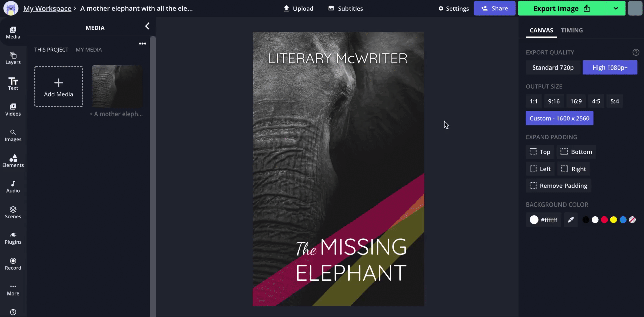
Task: Switch to the My Media tab
Action: pos(89,50)
